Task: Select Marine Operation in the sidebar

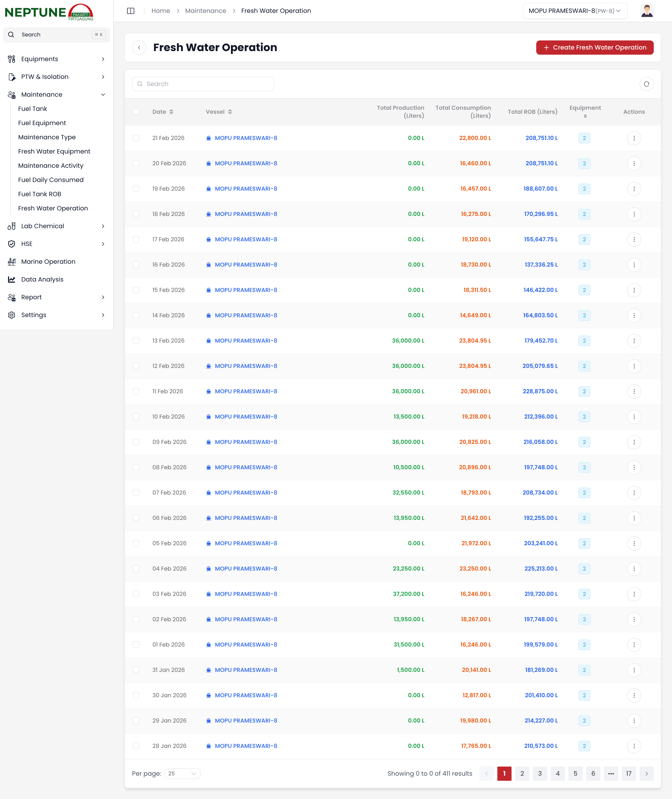Action: pos(48,262)
